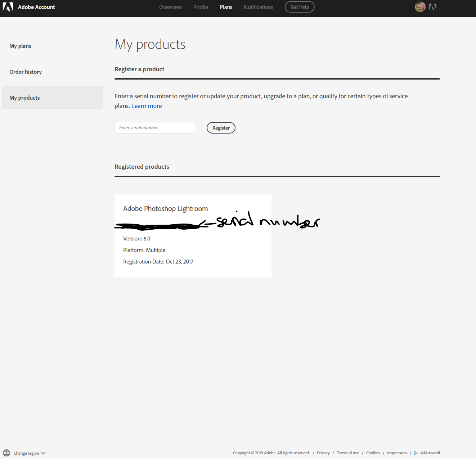Open the Overview tab
The height and width of the screenshot is (459, 476).
170,7
